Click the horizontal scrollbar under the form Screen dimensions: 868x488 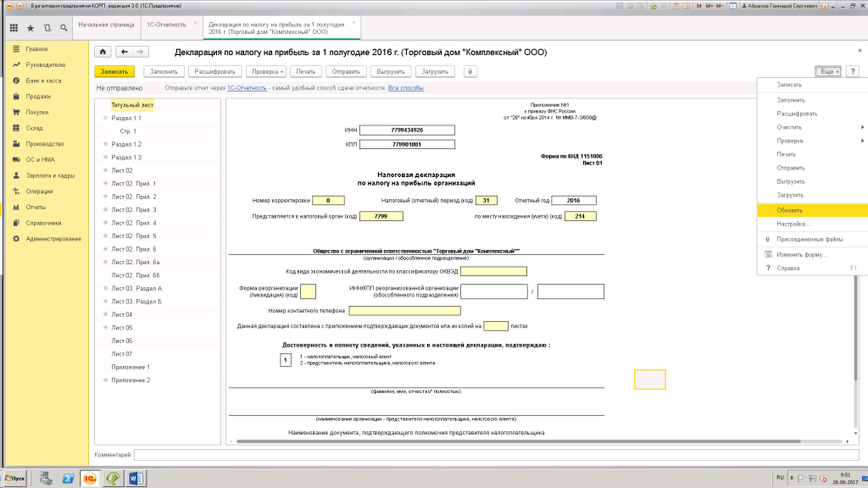coord(518,441)
